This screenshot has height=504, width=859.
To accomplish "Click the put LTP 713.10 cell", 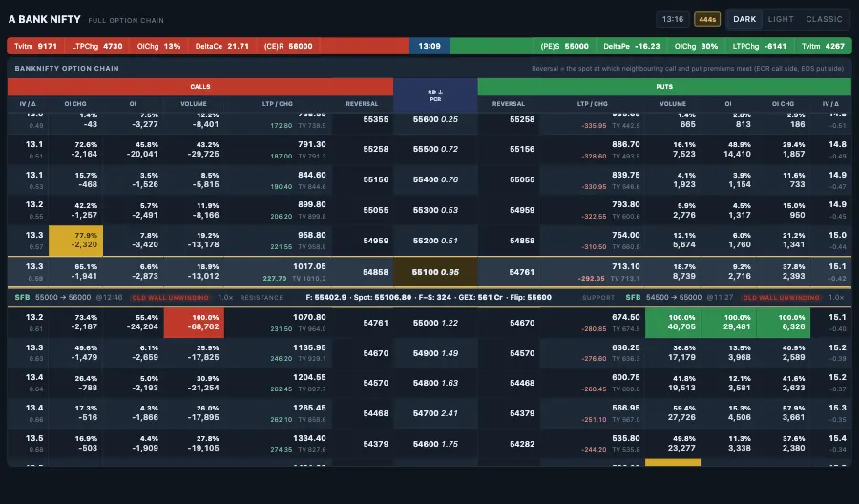I will tap(592, 272).
